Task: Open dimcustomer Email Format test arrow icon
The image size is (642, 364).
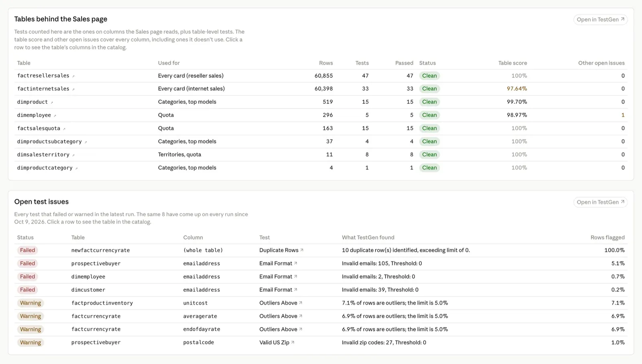Action: tap(296, 289)
